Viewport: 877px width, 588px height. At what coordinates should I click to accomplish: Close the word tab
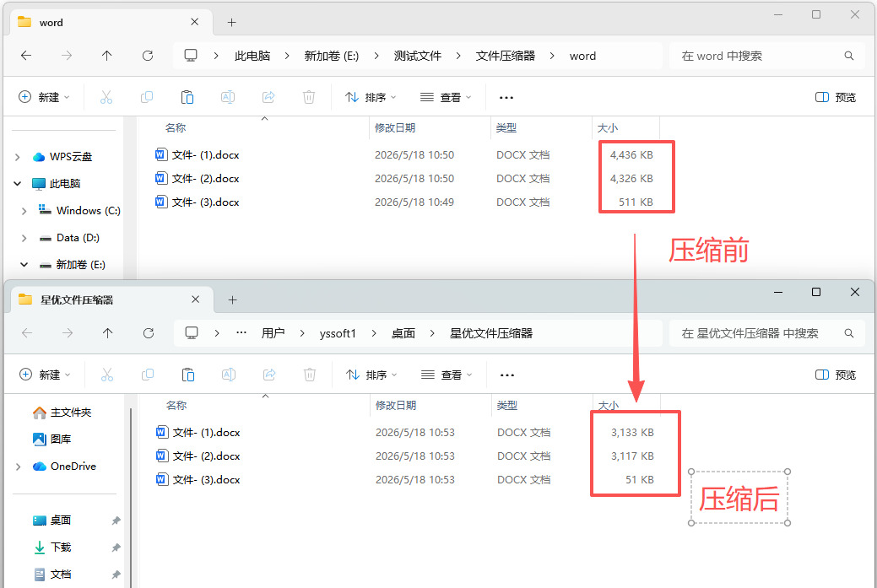[194, 22]
